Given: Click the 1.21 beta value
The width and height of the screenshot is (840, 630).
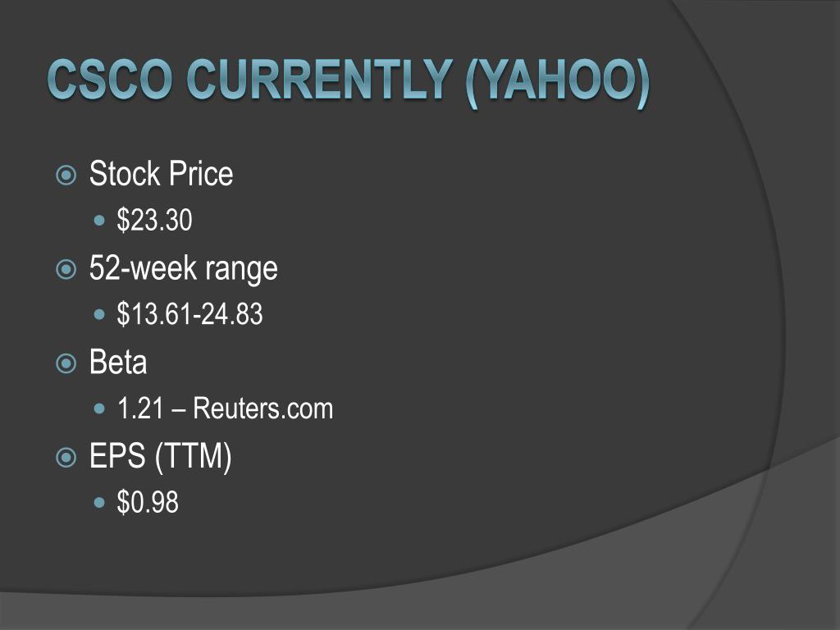Looking at the screenshot, I should pos(139,409).
